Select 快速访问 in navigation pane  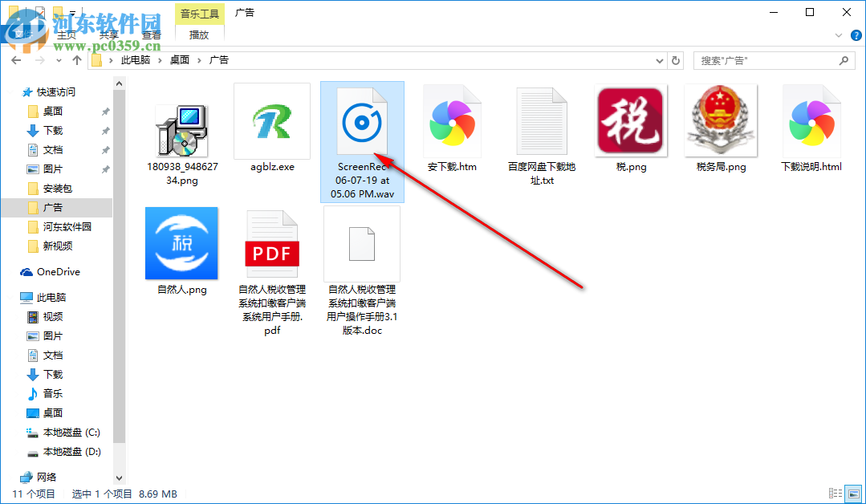click(56, 92)
